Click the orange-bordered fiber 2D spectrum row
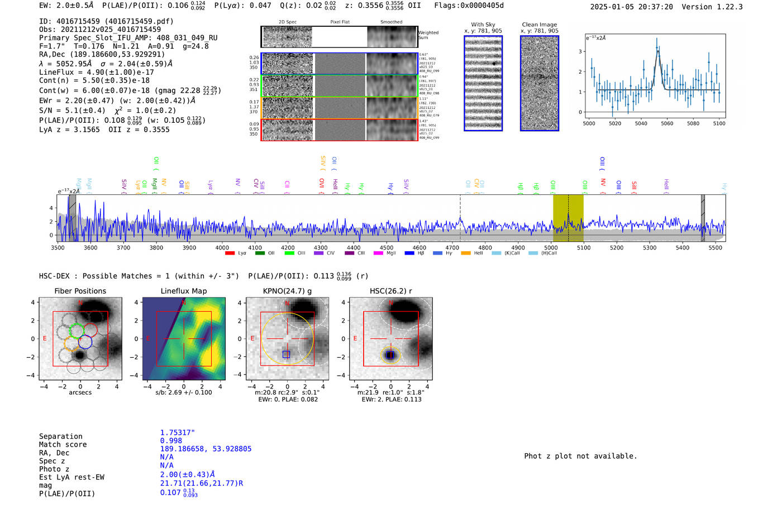782x532 pixels. click(340, 108)
